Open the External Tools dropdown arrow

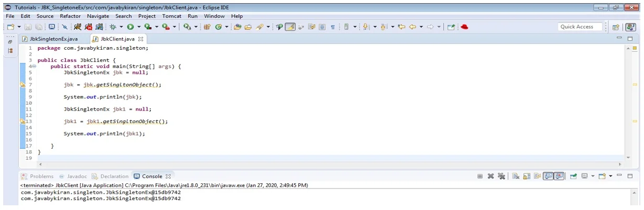coord(174,27)
